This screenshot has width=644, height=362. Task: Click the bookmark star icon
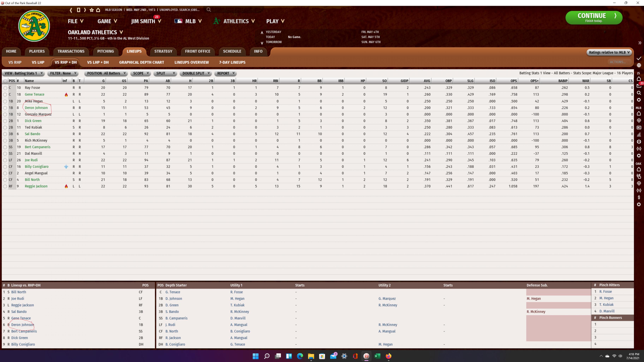[91, 10]
